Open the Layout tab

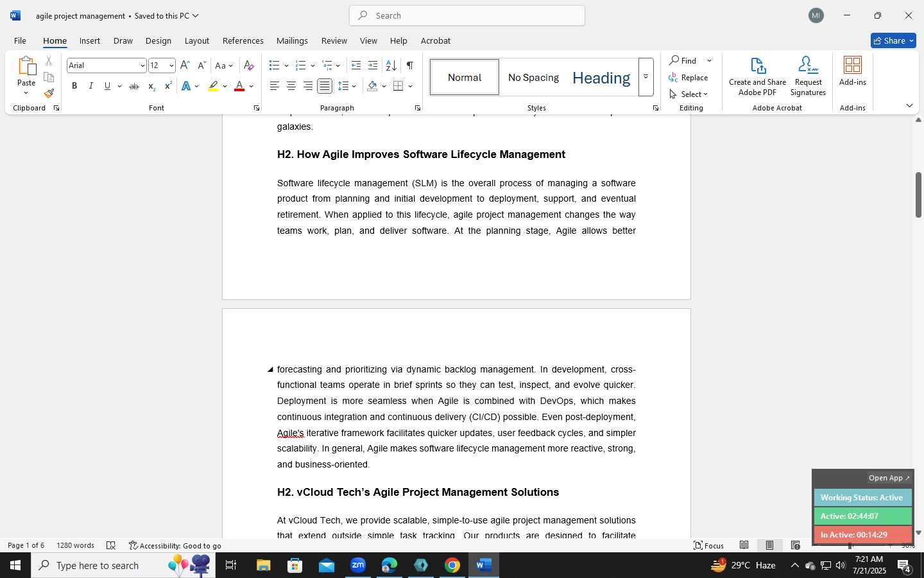197,40
